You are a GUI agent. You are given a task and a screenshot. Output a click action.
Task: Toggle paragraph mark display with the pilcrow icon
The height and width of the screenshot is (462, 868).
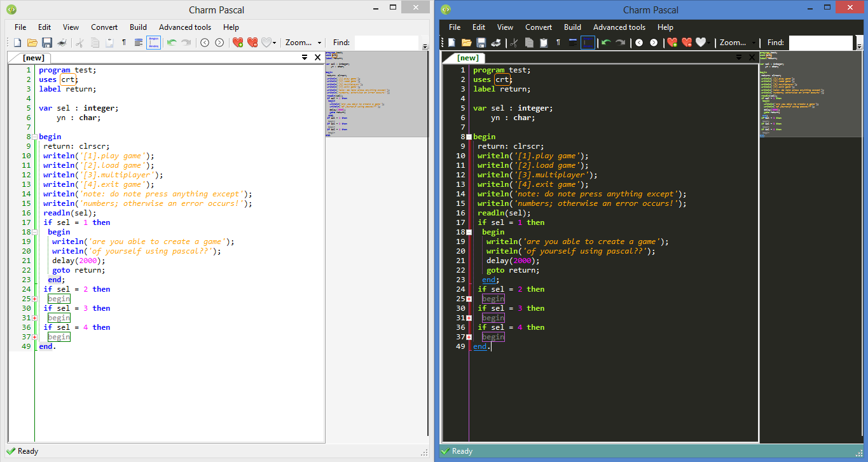point(123,42)
